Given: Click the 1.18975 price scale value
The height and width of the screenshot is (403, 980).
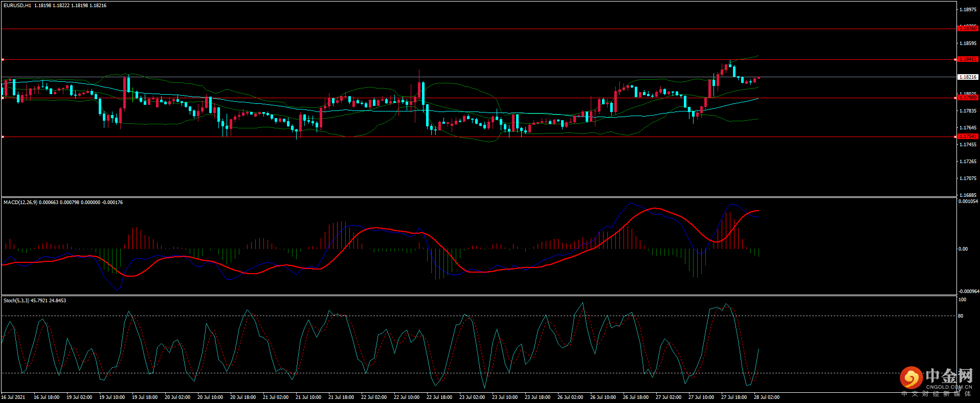Looking at the screenshot, I should tap(967, 10).
